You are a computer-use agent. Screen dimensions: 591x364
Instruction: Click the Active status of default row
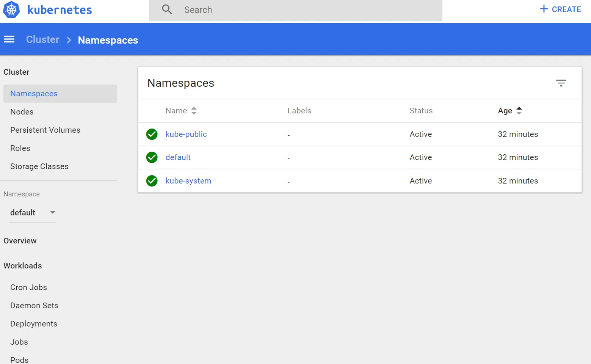click(x=421, y=157)
